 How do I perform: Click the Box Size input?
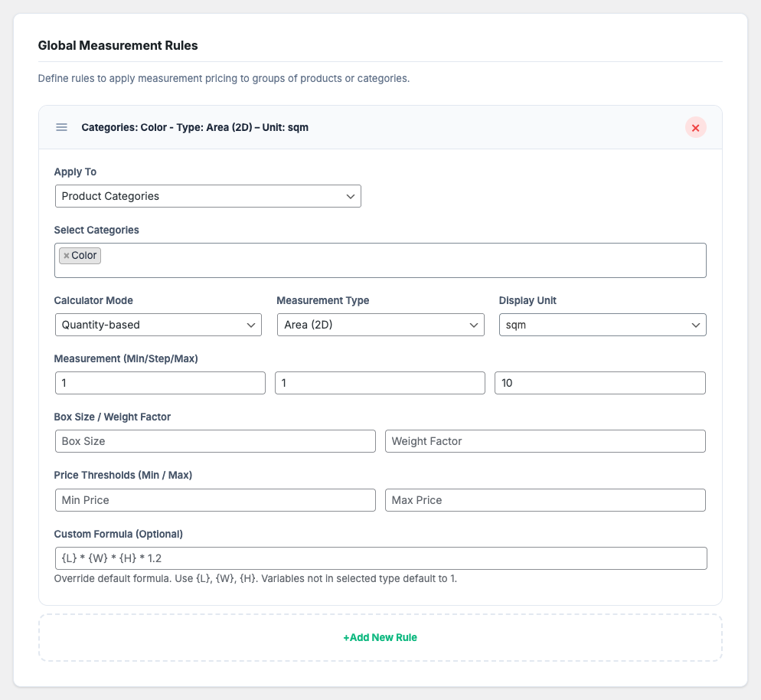click(215, 441)
